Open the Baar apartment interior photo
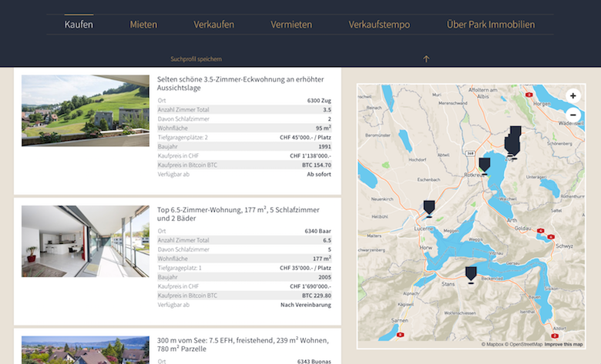This screenshot has height=364, width=601. pos(86,241)
